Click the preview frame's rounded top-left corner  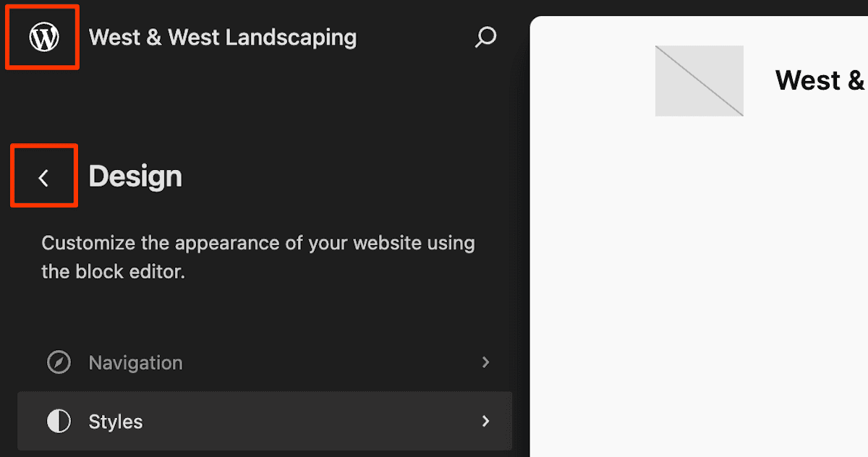coord(535,22)
